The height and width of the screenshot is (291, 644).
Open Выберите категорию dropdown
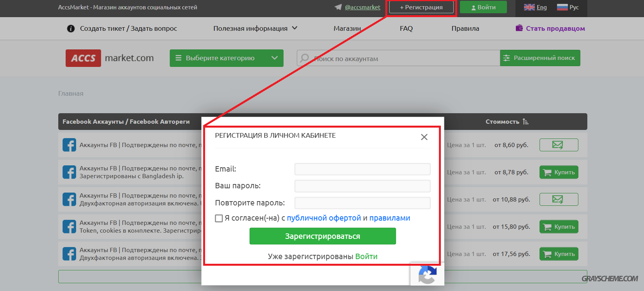[x=226, y=58]
